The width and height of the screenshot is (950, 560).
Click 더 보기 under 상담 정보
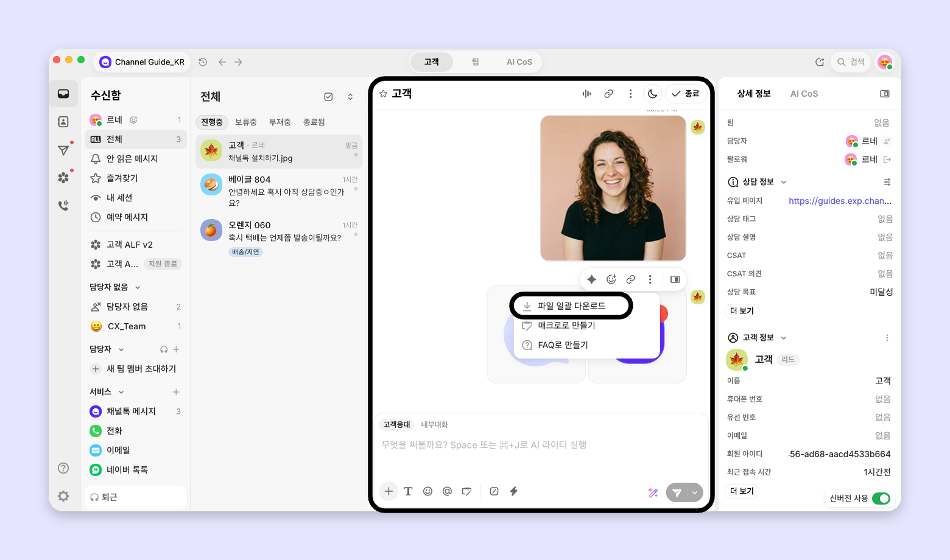click(x=742, y=311)
